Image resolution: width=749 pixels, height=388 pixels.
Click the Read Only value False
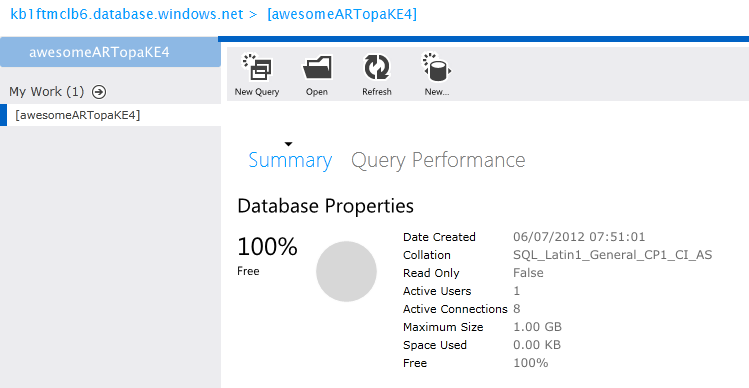pos(528,273)
